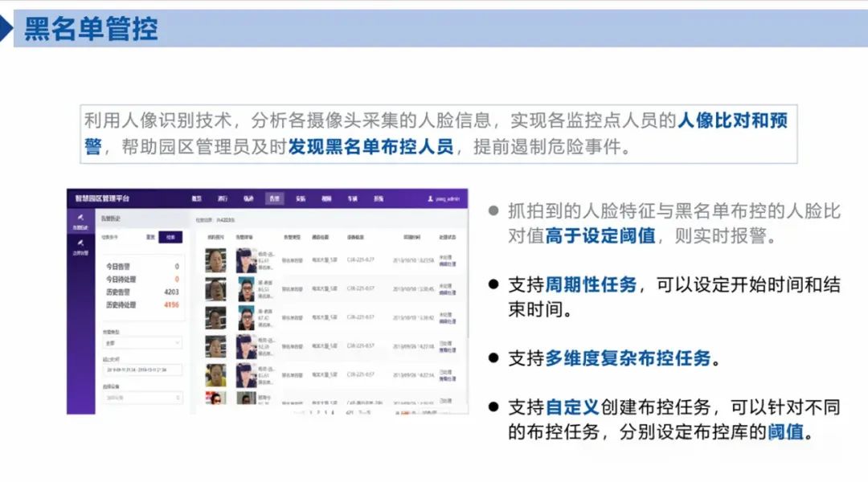This screenshot has width=868, height=482.
Task: Open second row's matched photo of man with glasses
Action: (x=247, y=289)
